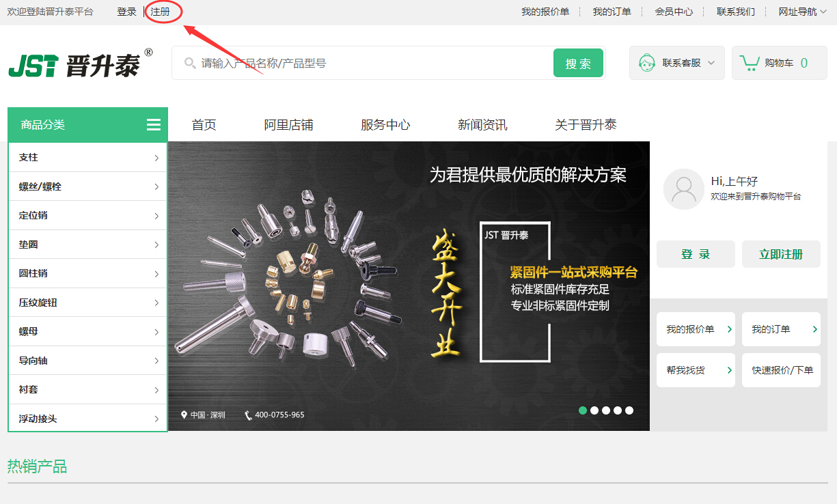
Task: Click the shopping cart icon
Action: [750, 63]
